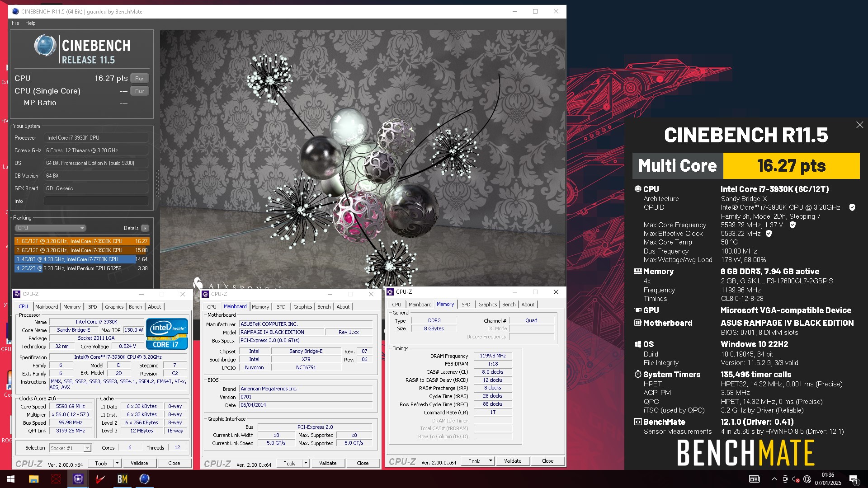Image resolution: width=868 pixels, height=488 pixels.
Task: Run the CPU multi-core benchmark
Action: pos(140,78)
